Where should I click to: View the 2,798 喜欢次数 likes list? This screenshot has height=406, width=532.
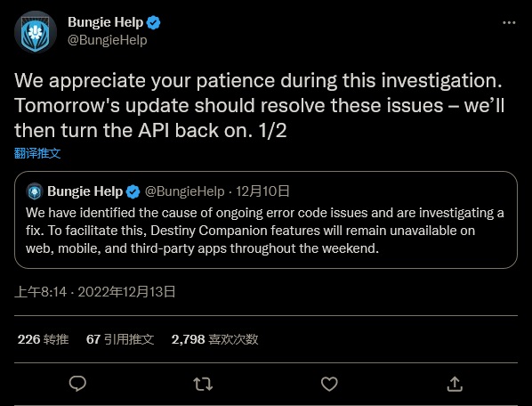[x=214, y=339]
